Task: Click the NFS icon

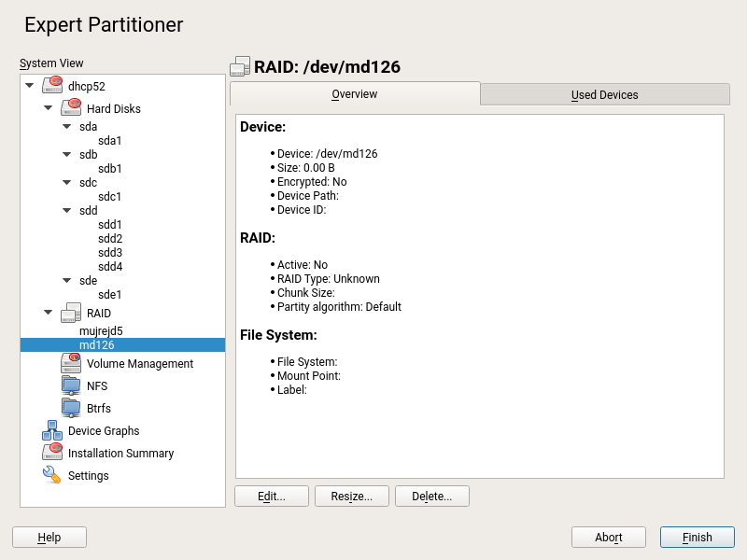Action: click(x=71, y=385)
